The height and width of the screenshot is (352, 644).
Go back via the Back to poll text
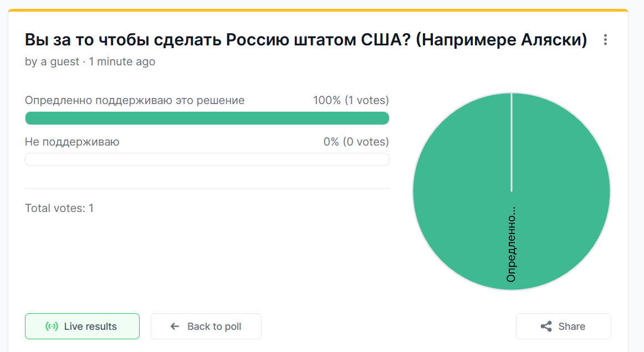click(214, 327)
